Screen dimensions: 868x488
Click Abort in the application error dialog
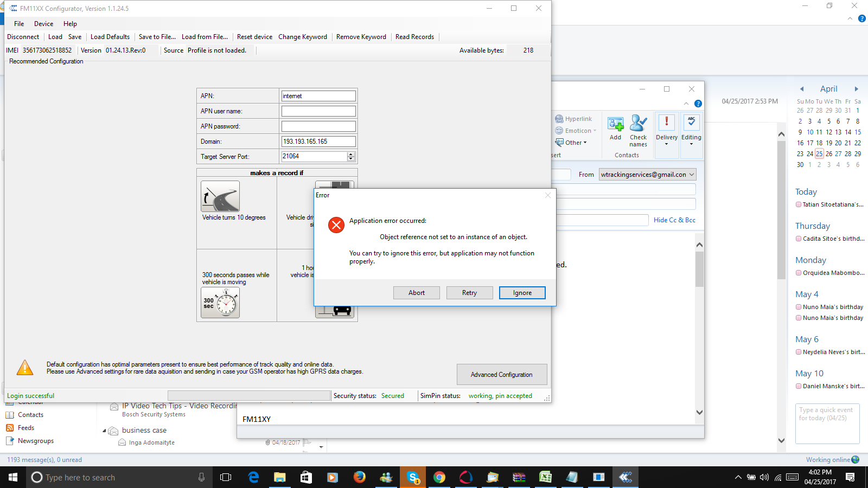416,293
